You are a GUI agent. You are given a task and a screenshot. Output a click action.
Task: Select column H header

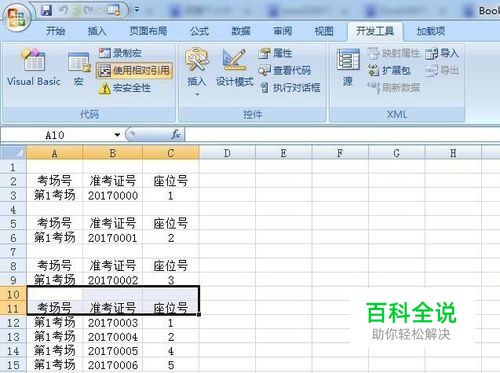[x=453, y=153]
